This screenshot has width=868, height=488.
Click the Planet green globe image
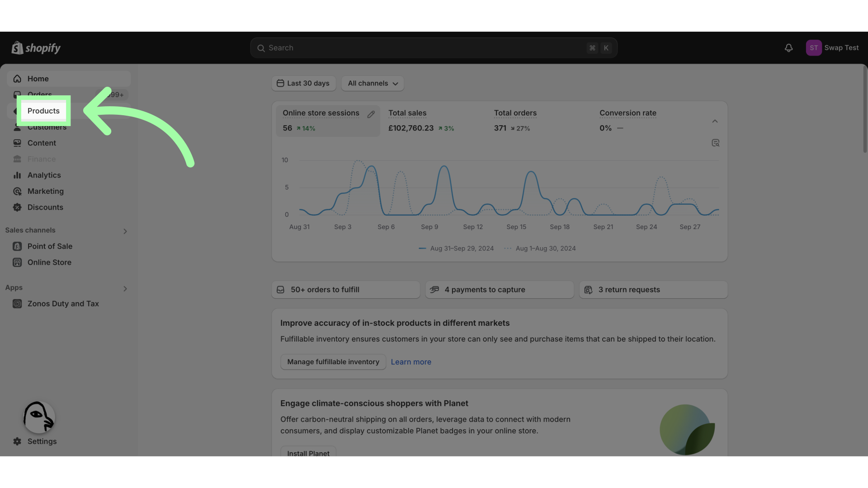[687, 430]
